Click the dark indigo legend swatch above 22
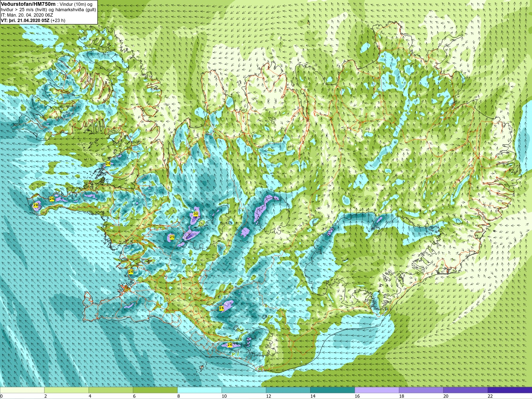 510,390
